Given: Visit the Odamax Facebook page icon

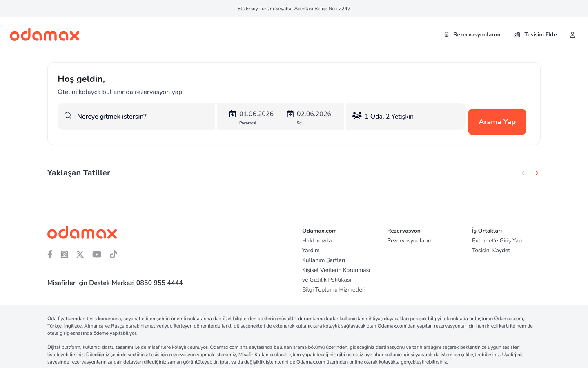Looking at the screenshot, I should (x=50, y=254).
